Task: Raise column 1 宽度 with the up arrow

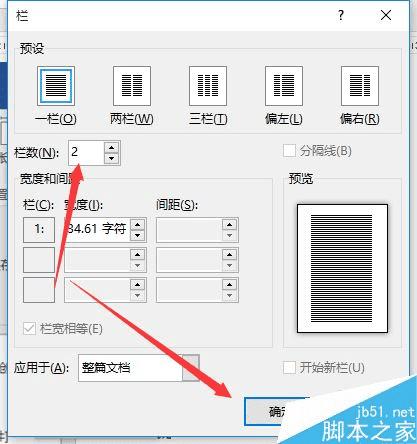Action: pyautogui.click(x=137, y=224)
